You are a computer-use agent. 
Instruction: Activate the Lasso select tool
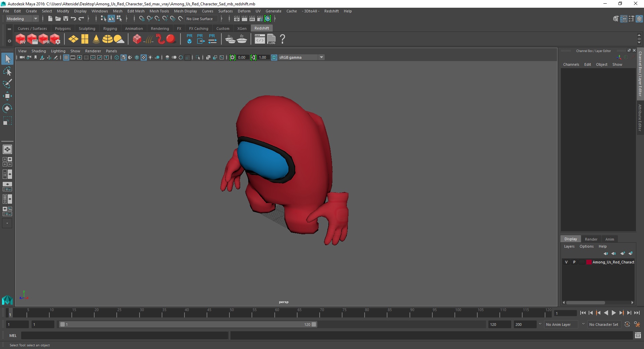click(x=7, y=71)
